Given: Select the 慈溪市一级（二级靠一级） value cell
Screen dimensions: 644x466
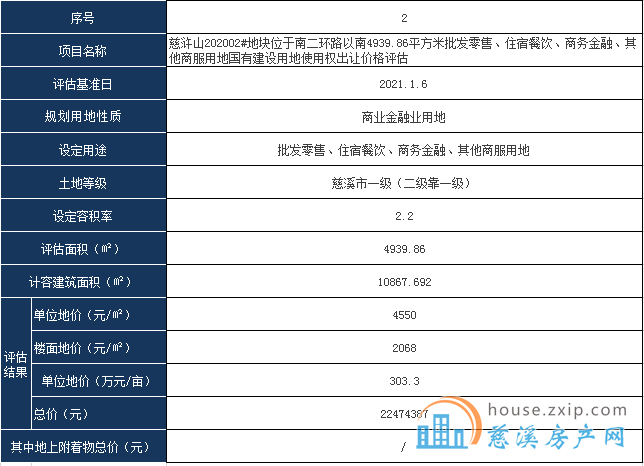Looking at the screenshot, I should click(x=403, y=183).
